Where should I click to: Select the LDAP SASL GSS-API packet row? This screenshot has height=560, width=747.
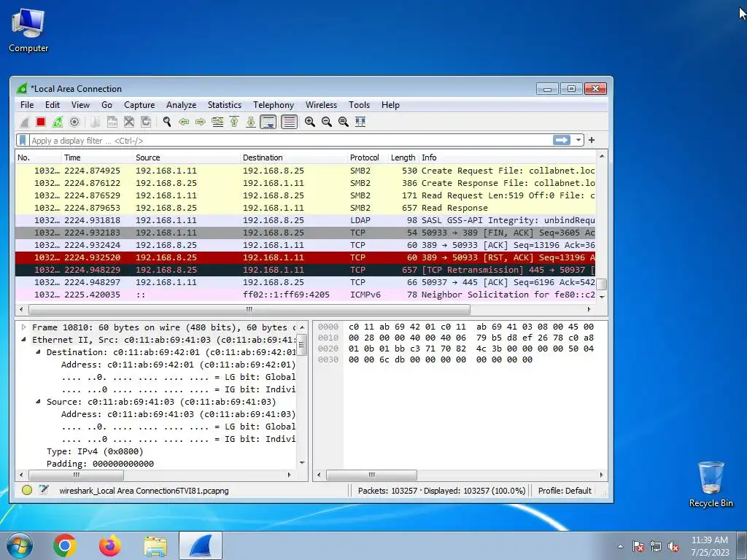coord(306,220)
